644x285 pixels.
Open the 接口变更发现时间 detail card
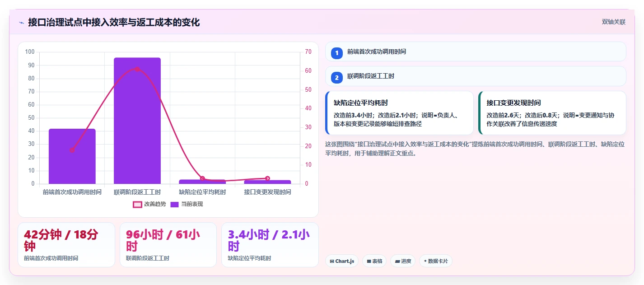552,113
